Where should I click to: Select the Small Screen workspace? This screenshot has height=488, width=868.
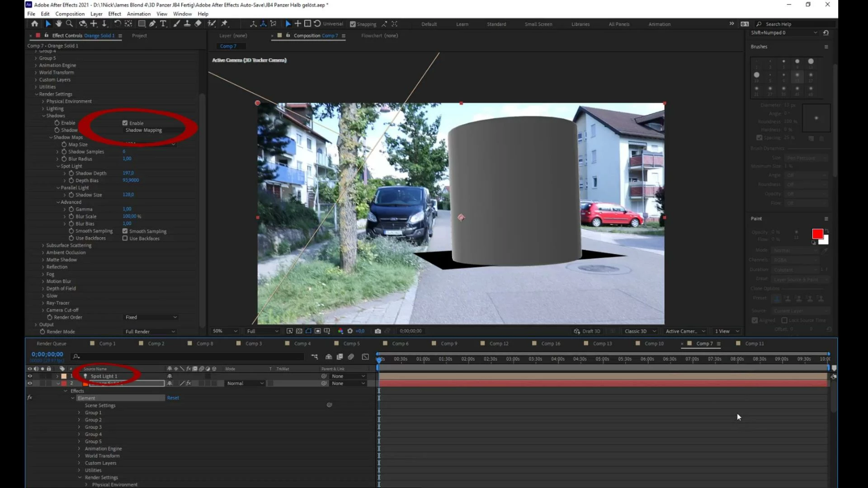[x=538, y=24]
